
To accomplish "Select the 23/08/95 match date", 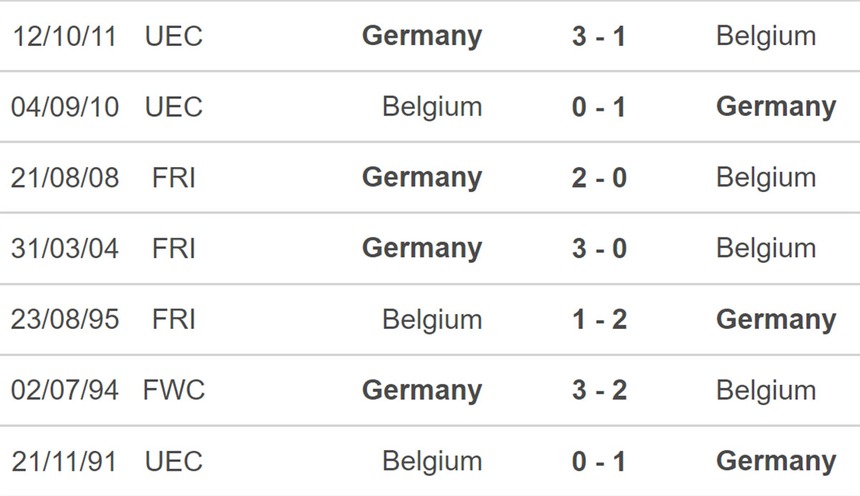I will [64, 320].
